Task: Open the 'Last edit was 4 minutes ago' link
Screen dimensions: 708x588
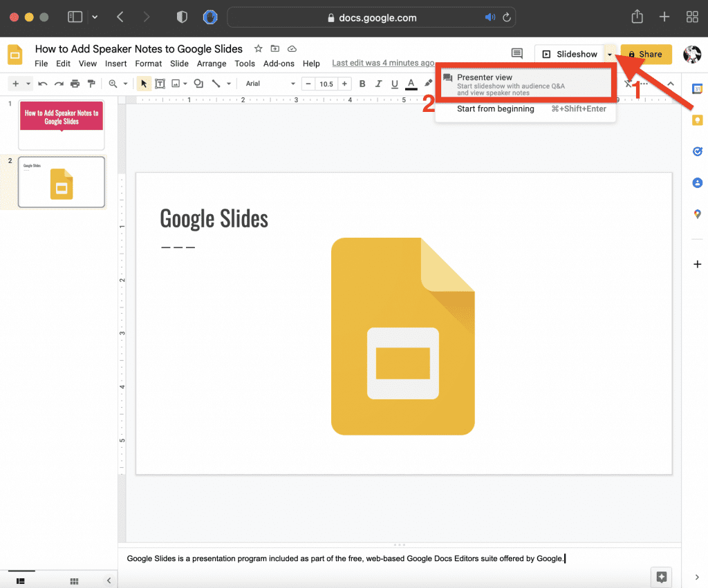Action: (383, 63)
